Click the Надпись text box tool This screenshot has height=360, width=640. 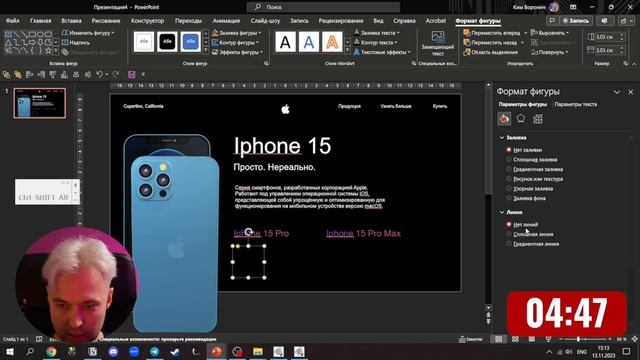76,42
